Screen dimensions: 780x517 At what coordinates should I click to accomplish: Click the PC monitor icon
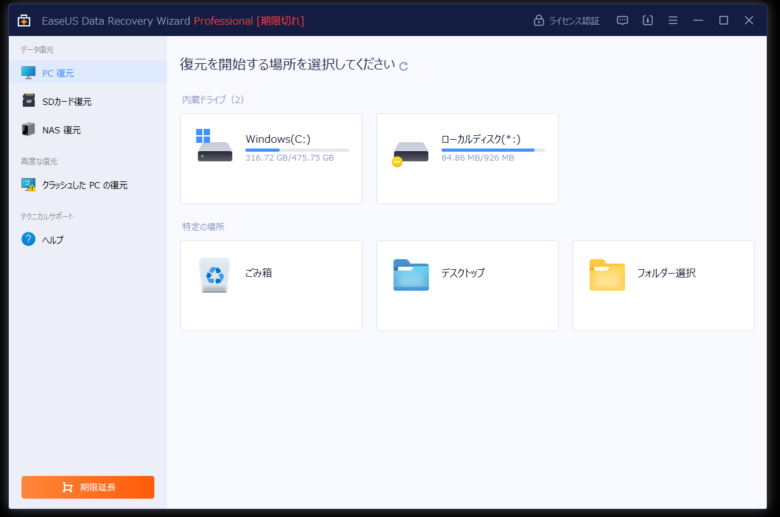28,73
